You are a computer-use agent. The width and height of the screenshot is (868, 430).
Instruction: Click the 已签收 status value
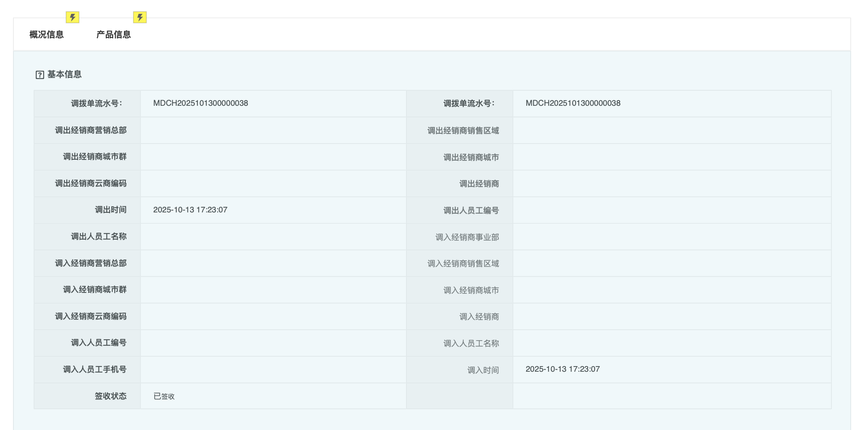(164, 396)
